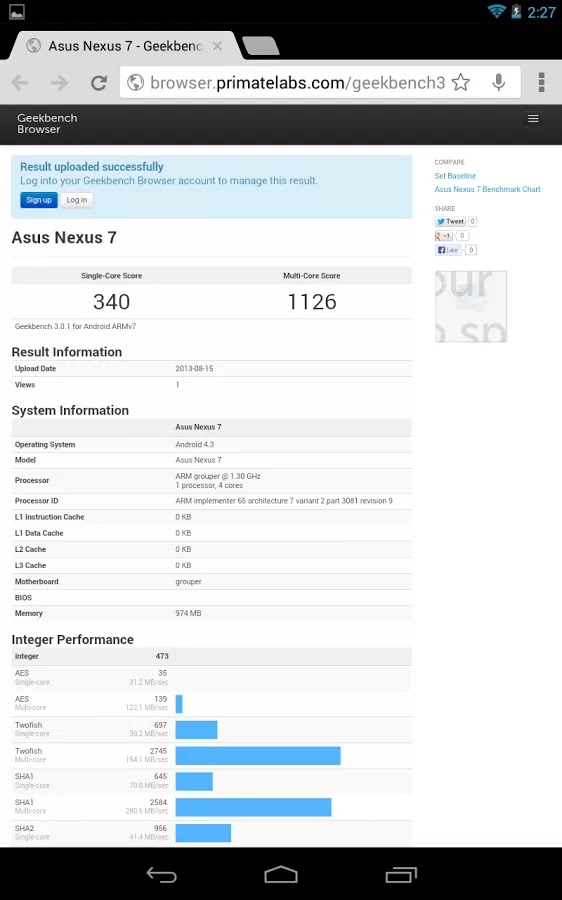Activate voice search microphone icon

[x=499, y=83]
